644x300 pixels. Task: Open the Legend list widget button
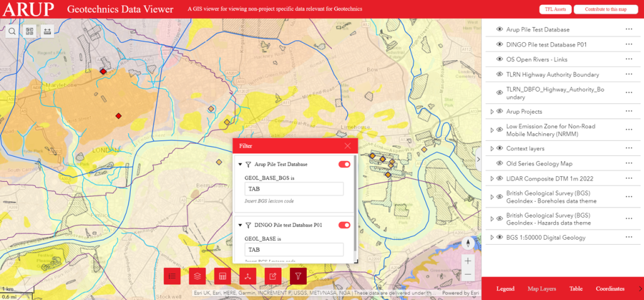(x=172, y=275)
